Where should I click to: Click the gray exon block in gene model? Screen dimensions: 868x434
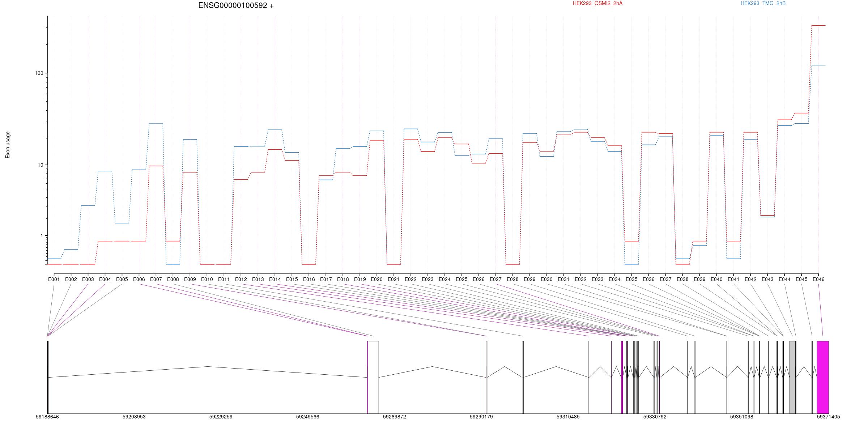[x=792, y=377]
